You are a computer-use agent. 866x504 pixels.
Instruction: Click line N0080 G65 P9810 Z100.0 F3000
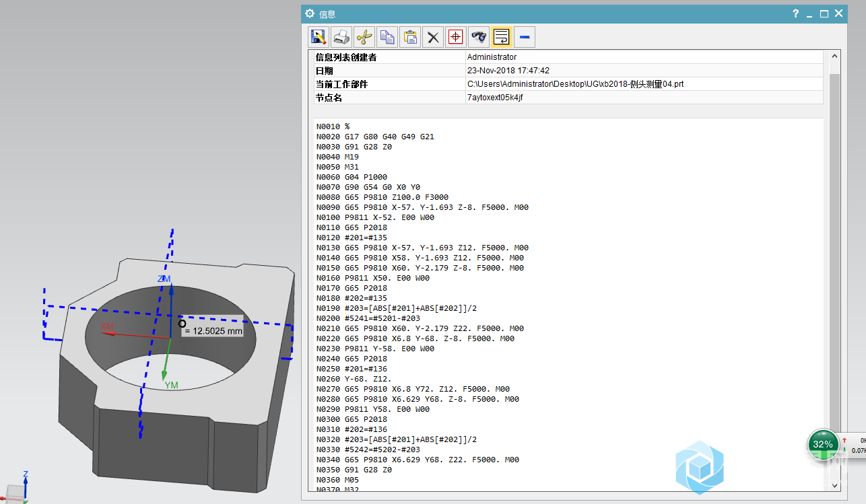point(382,197)
